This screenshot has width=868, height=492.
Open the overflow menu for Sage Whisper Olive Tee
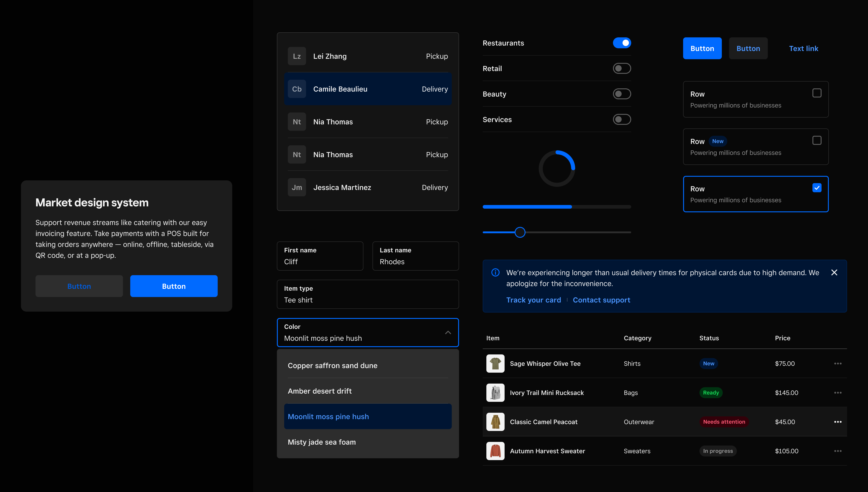point(838,363)
